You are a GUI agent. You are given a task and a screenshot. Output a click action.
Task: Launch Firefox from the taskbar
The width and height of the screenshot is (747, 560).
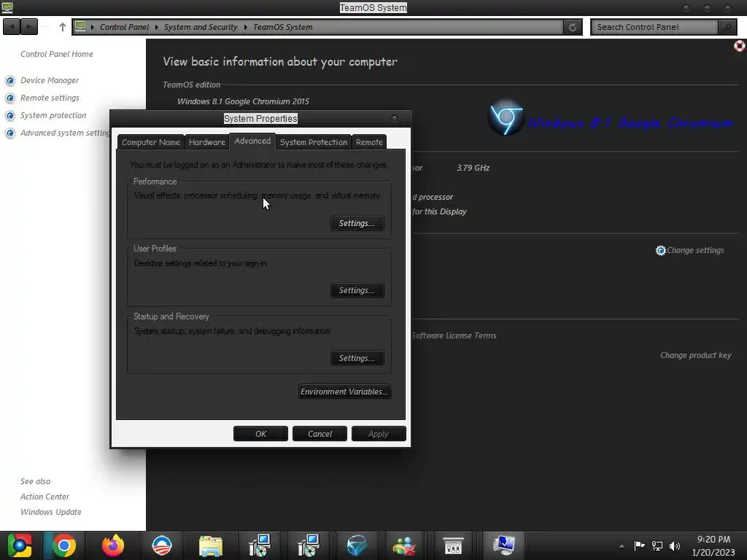click(x=113, y=545)
